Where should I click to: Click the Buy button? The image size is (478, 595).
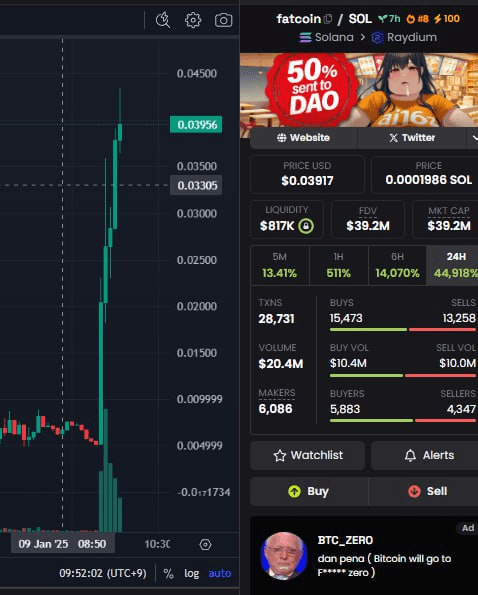coord(309,491)
